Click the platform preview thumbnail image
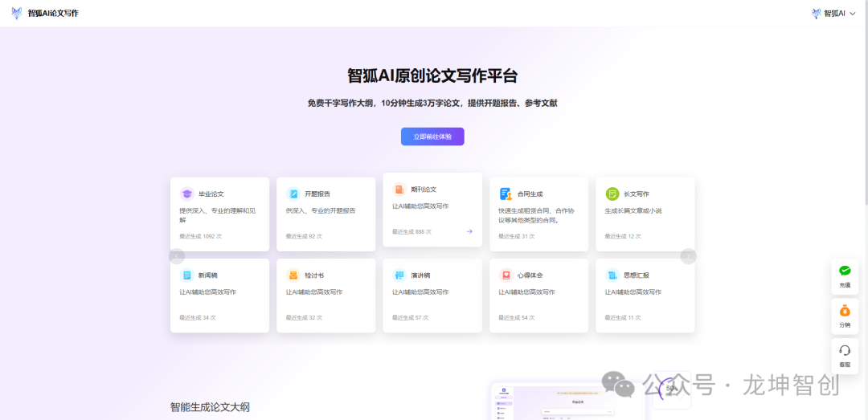 click(x=568, y=402)
